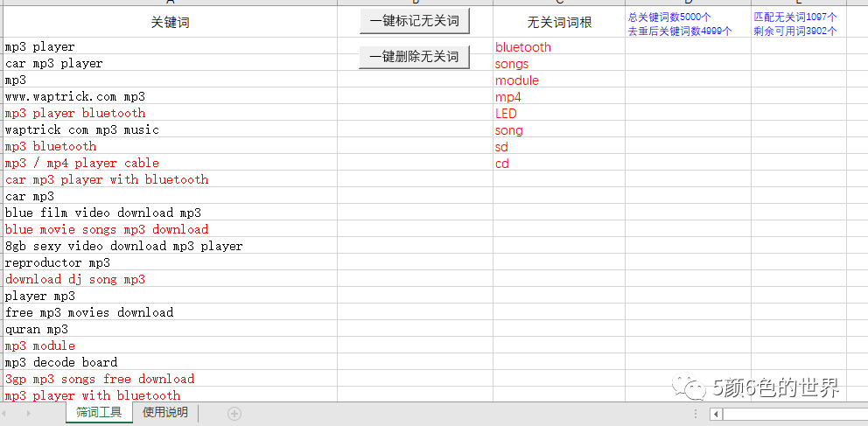Select the 'mp3 decode board' cell
The height and width of the screenshot is (426, 868).
(x=170, y=363)
